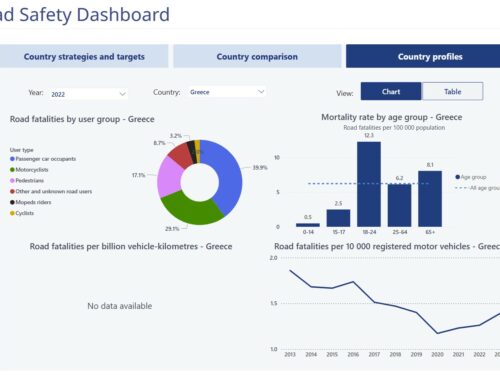Image resolution: width=500 pixels, height=383 pixels.
Task: Select the Cyclists legend entry
Action: (22, 213)
